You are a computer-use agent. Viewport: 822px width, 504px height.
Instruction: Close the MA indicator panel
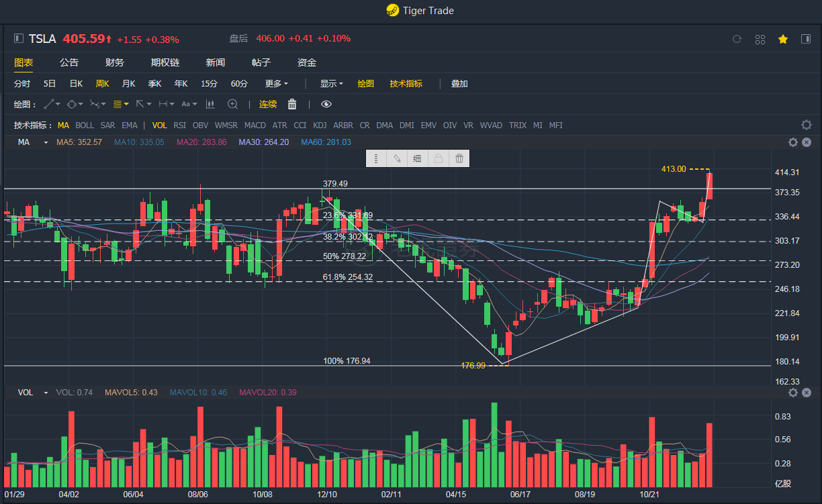pos(806,142)
